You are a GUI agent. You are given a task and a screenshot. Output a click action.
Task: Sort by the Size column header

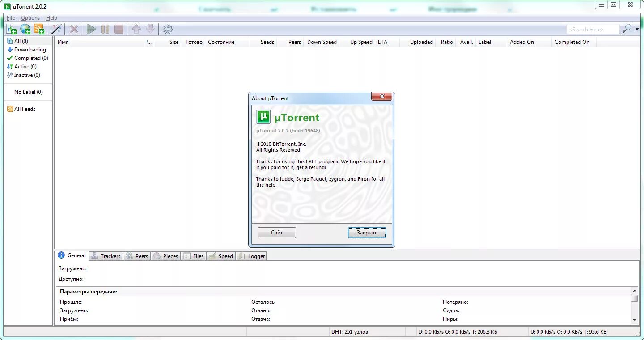click(168, 42)
